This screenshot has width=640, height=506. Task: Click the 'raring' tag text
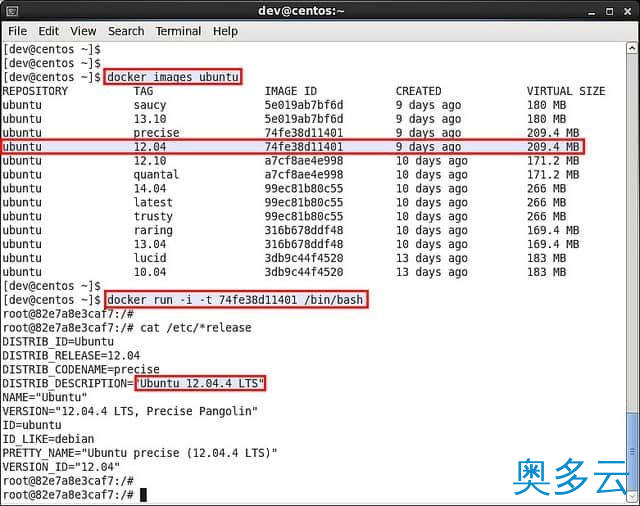pos(153,231)
